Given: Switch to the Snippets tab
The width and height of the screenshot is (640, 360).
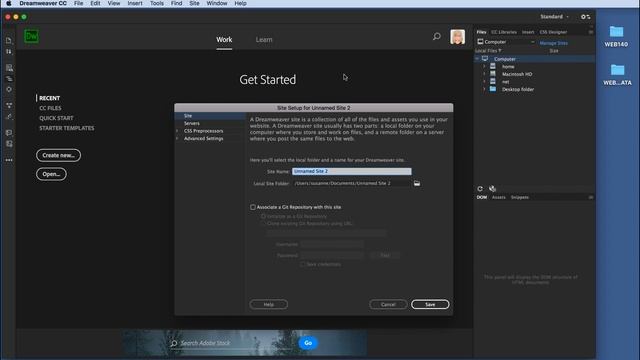Looking at the screenshot, I should (520, 197).
